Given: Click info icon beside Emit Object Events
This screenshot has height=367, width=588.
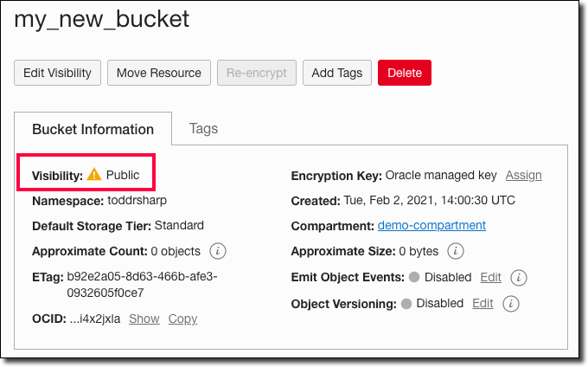Looking at the screenshot, I should (519, 278).
